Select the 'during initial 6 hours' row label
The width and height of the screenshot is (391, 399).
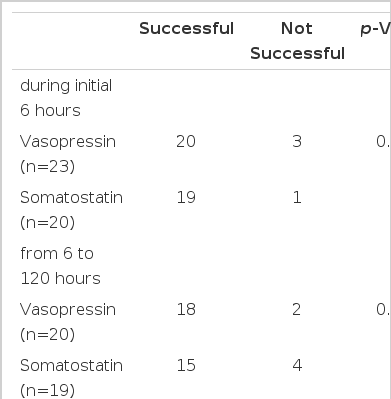66,98
